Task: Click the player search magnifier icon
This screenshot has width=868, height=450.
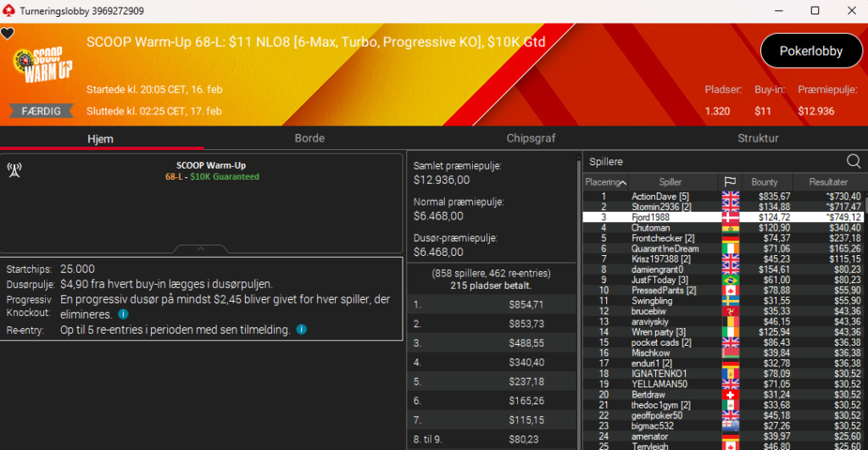Action: tap(854, 161)
